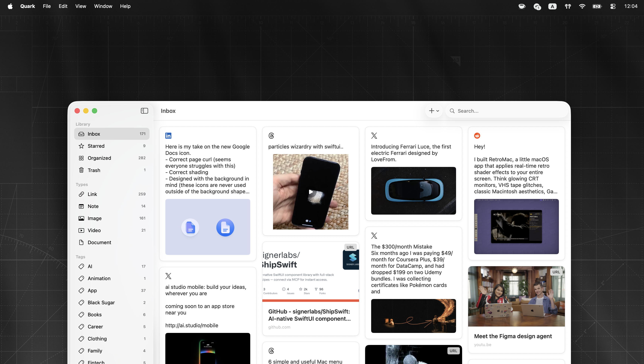Open the Meet the Figma design agent title
This screenshot has height=364, width=644.
point(513,336)
